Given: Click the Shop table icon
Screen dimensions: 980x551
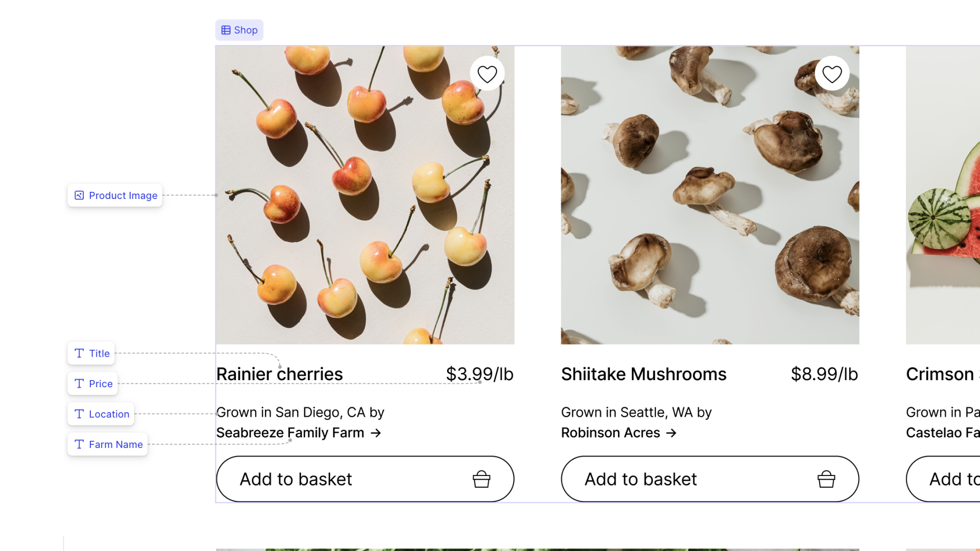Looking at the screenshot, I should pyautogui.click(x=226, y=30).
